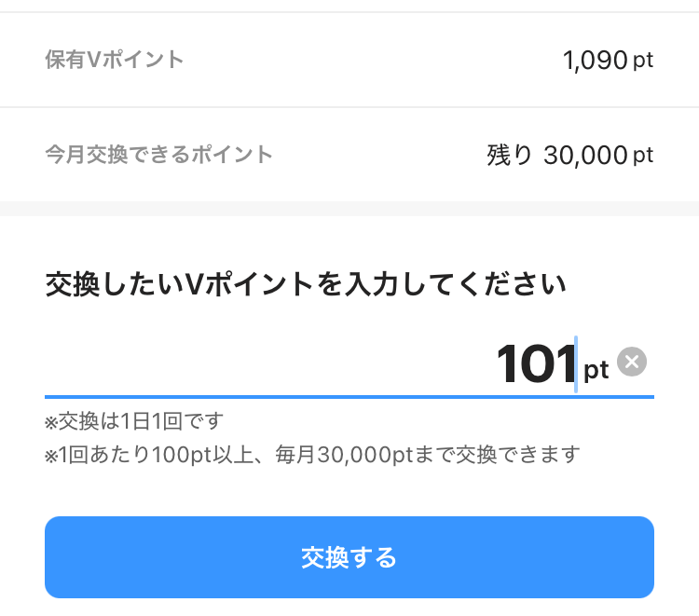Click the 毎月30,000ptまで交換できます note text
699x616 pixels.
[x=427, y=455]
